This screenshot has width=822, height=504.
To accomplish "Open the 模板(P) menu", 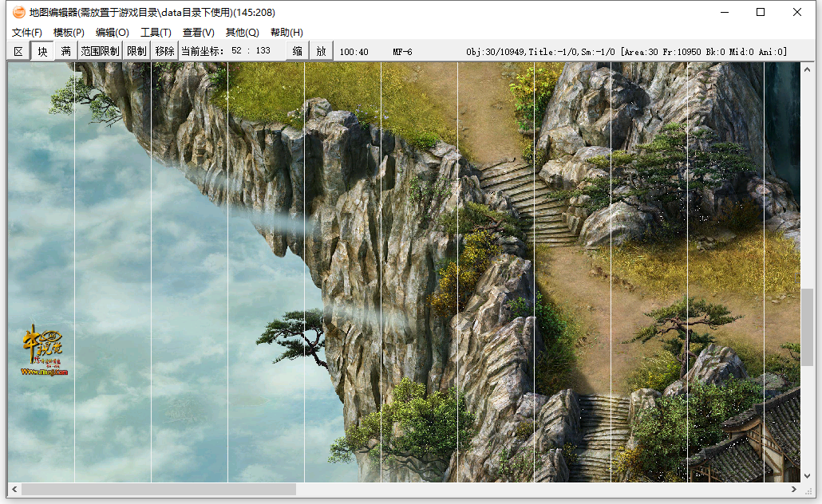I will [69, 33].
